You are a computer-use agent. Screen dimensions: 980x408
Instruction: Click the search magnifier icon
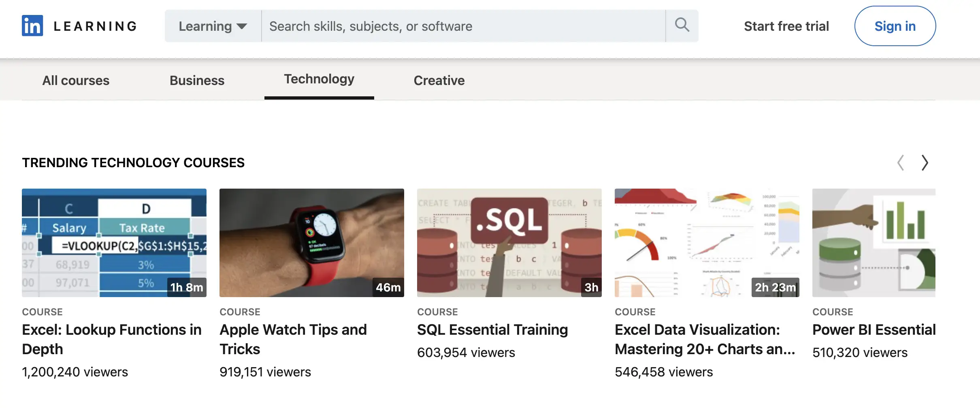pos(682,25)
